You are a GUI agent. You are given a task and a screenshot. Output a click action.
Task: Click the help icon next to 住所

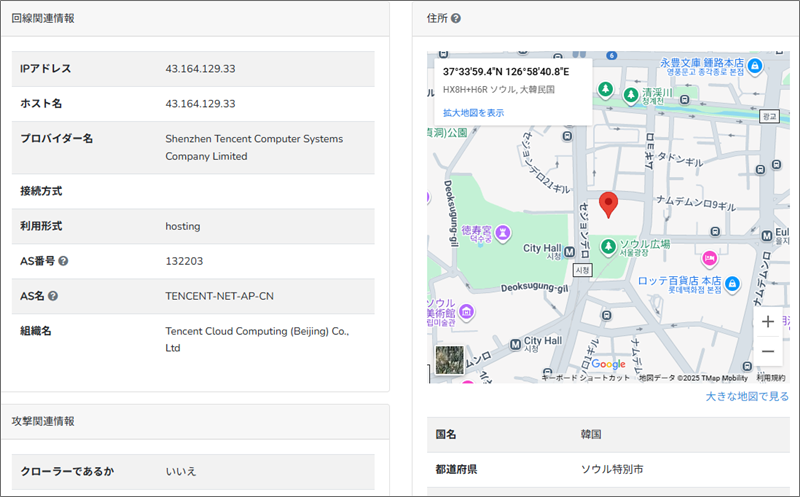click(x=456, y=18)
